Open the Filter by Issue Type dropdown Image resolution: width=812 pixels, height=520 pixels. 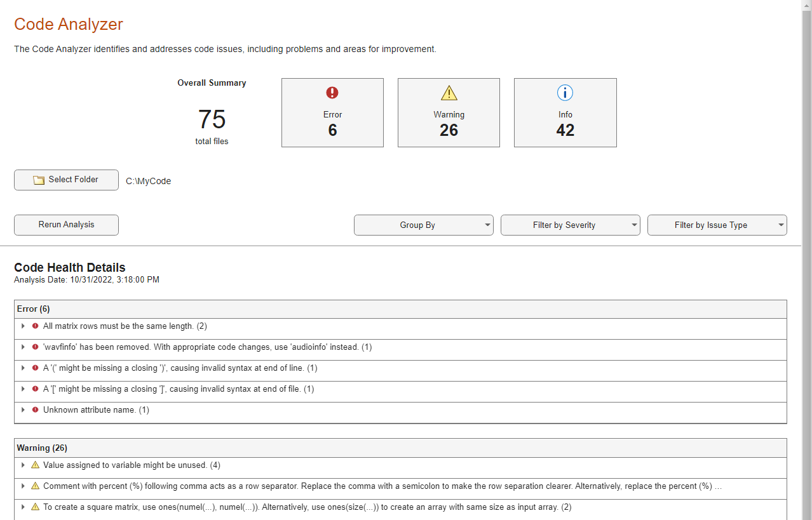[717, 225]
